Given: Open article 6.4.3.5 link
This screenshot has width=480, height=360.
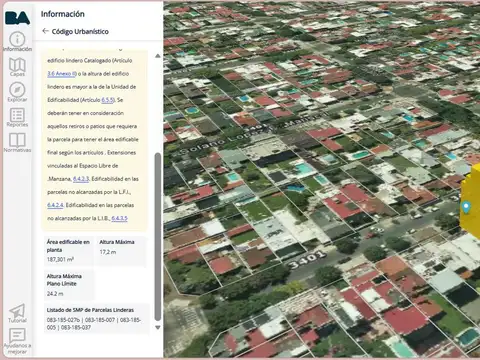Looking at the screenshot, I should click(120, 218).
